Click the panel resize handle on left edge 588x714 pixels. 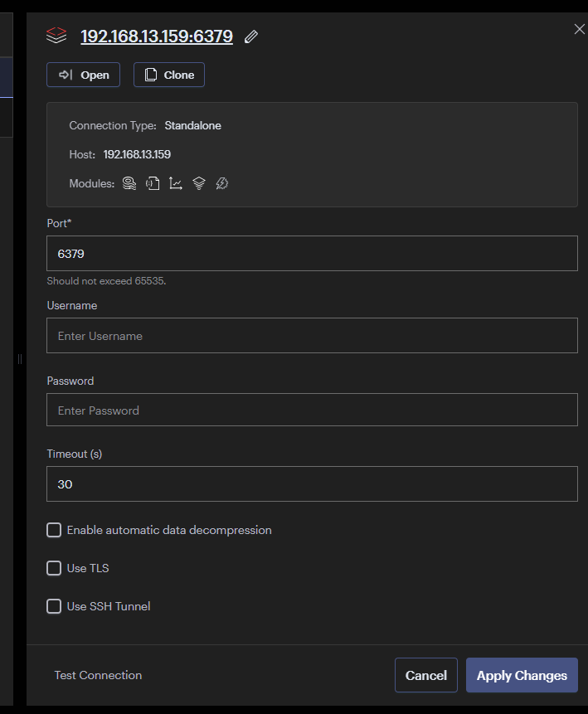click(x=20, y=359)
